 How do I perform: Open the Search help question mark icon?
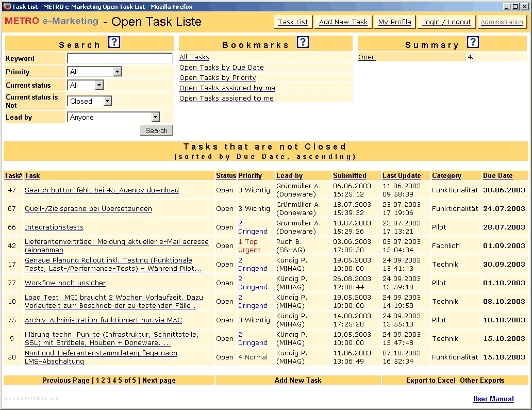point(114,42)
